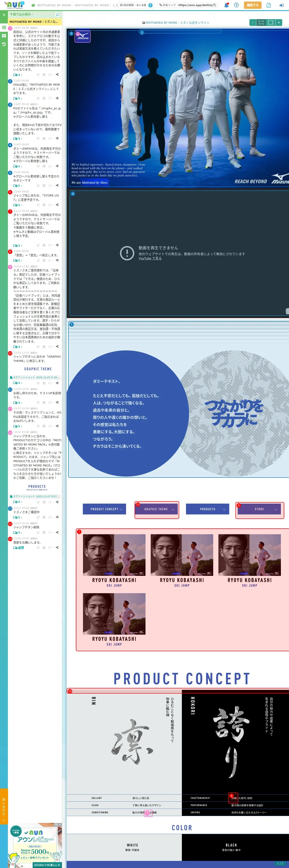Expand the 絞り込み表示 filter dropdown
Viewport: 289px width, 868px height.
(x=22, y=14)
